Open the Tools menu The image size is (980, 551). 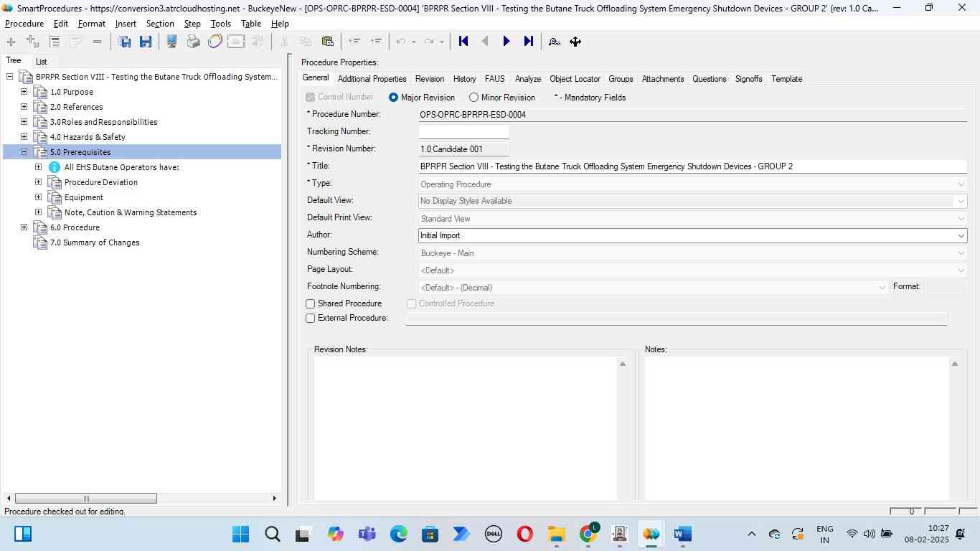point(221,24)
